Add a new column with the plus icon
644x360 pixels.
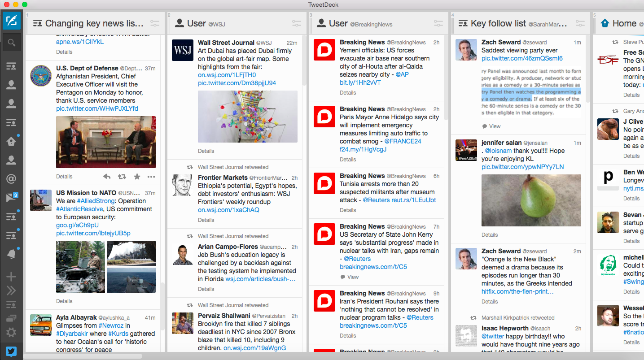tap(11, 277)
